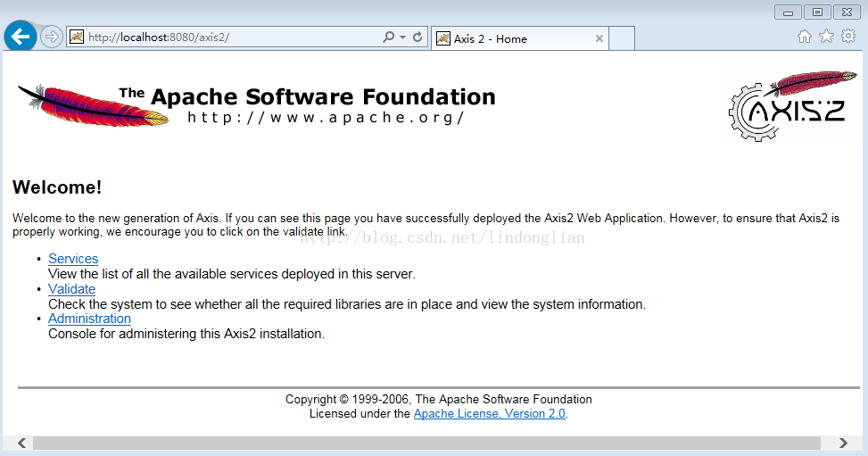Open the Validate link
The image size is (868, 456).
point(71,289)
